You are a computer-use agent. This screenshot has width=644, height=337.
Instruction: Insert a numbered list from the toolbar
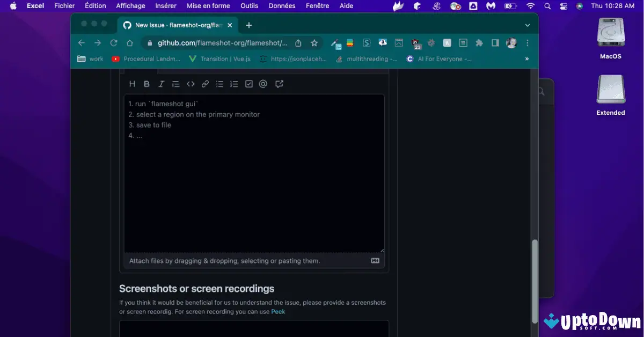click(234, 84)
